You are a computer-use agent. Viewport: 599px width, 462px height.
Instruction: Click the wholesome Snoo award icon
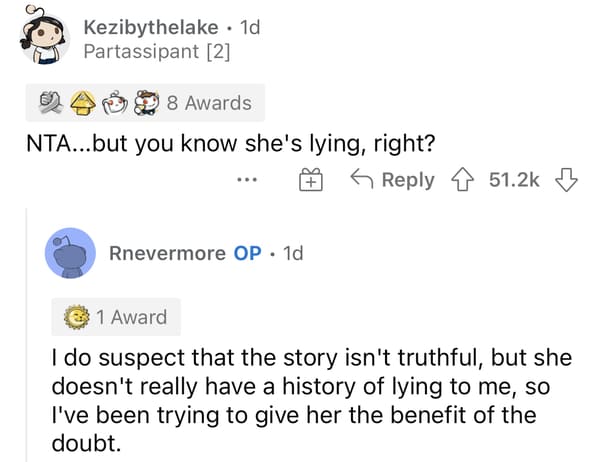pos(115,103)
